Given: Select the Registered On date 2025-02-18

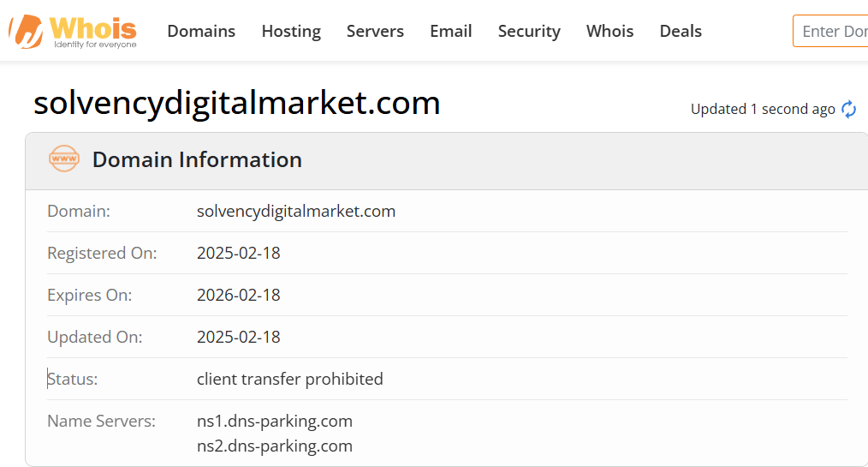Looking at the screenshot, I should tap(239, 253).
